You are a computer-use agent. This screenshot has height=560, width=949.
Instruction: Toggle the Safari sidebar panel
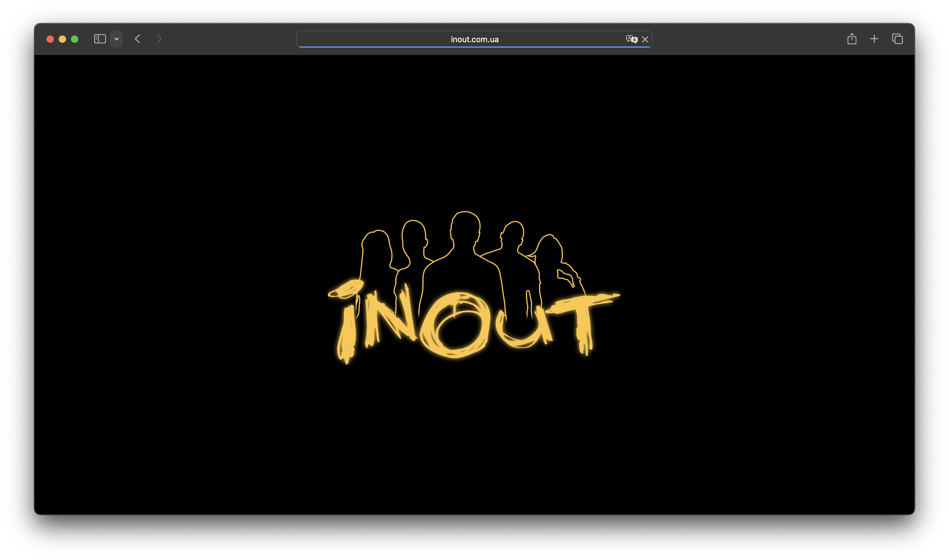point(100,39)
